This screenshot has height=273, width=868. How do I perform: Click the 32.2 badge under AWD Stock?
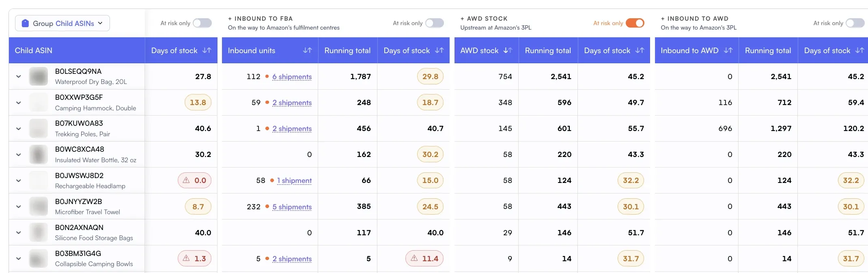click(631, 181)
